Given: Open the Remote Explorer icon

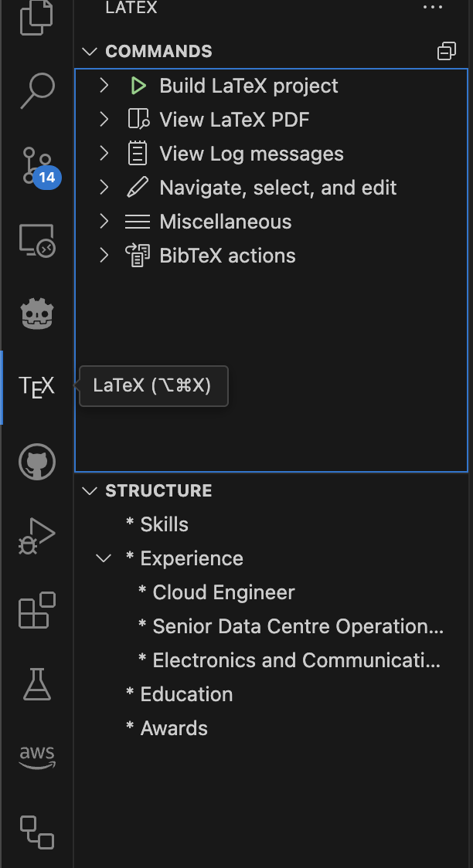Looking at the screenshot, I should pos(37,240).
